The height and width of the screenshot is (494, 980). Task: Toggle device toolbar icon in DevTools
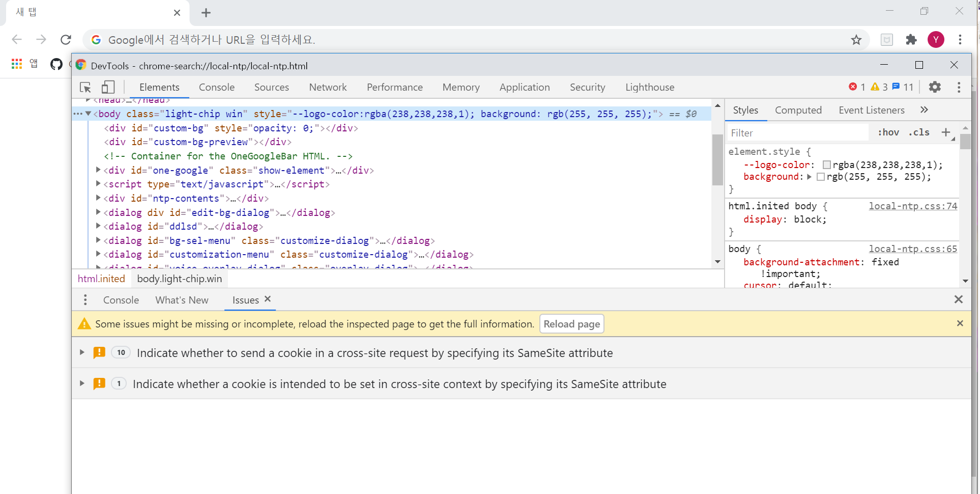[x=108, y=87]
